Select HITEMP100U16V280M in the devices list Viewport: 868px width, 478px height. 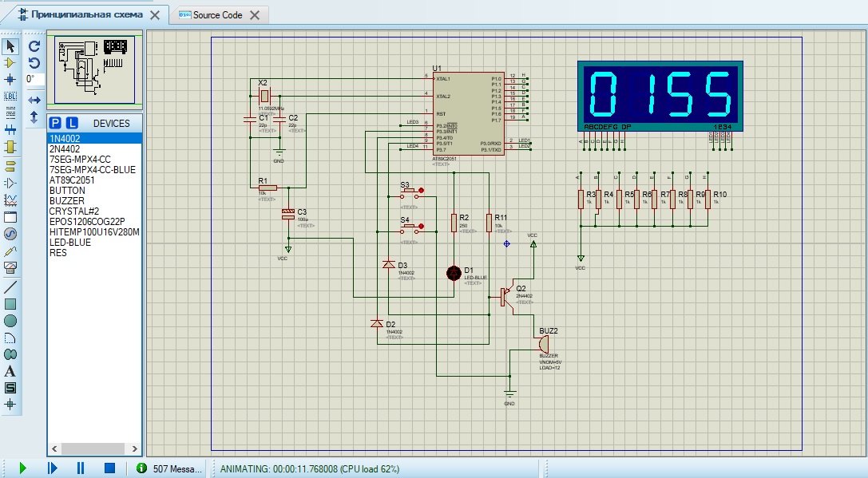pos(95,231)
